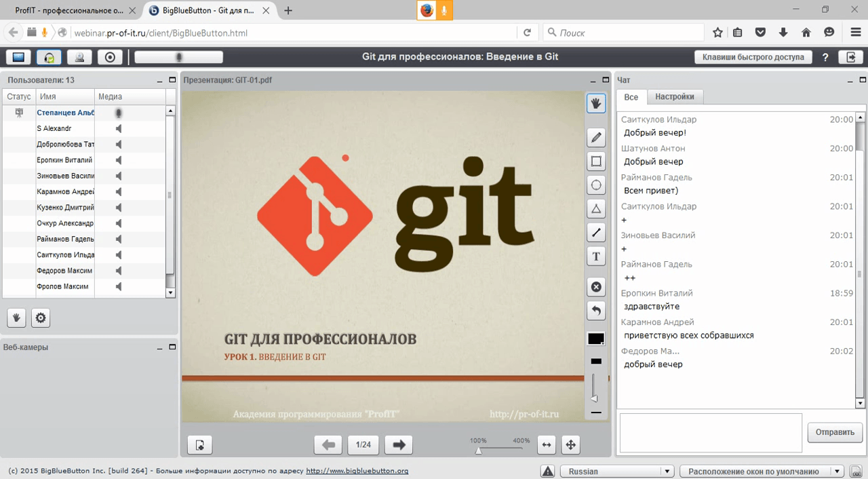Fit presentation to page button
This screenshot has width=868, height=479.
coord(570,445)
